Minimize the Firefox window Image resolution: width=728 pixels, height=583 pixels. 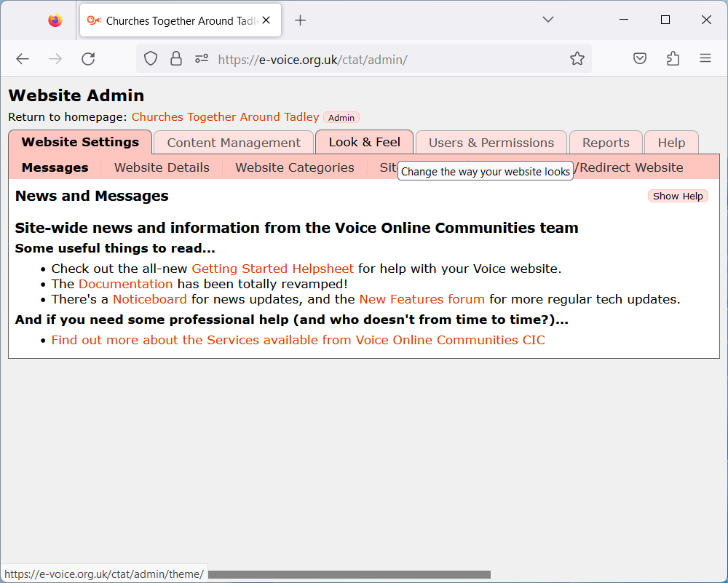click(624, 20)
